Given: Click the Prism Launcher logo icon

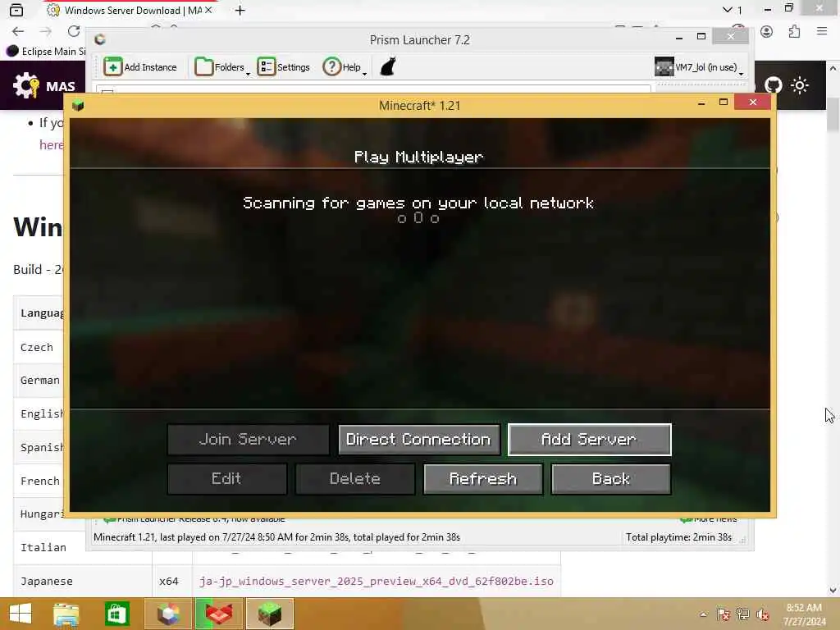Looking at the screenshot, I should click(100, 39).
